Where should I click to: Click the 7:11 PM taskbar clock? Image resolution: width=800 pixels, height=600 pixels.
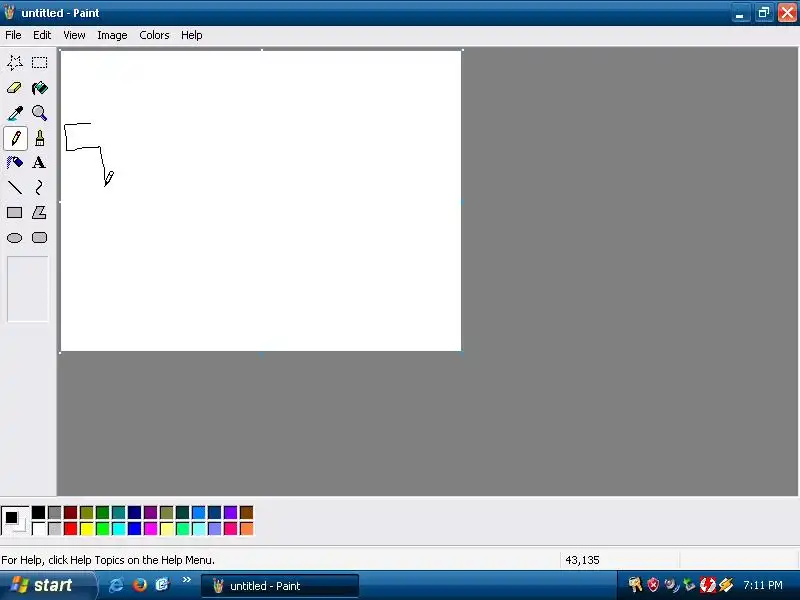(x=763, y=585)
